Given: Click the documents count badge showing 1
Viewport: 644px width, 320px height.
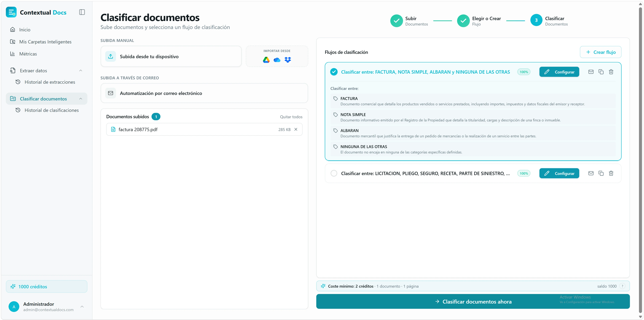Looking at the screenshot, I should (156, 117).
